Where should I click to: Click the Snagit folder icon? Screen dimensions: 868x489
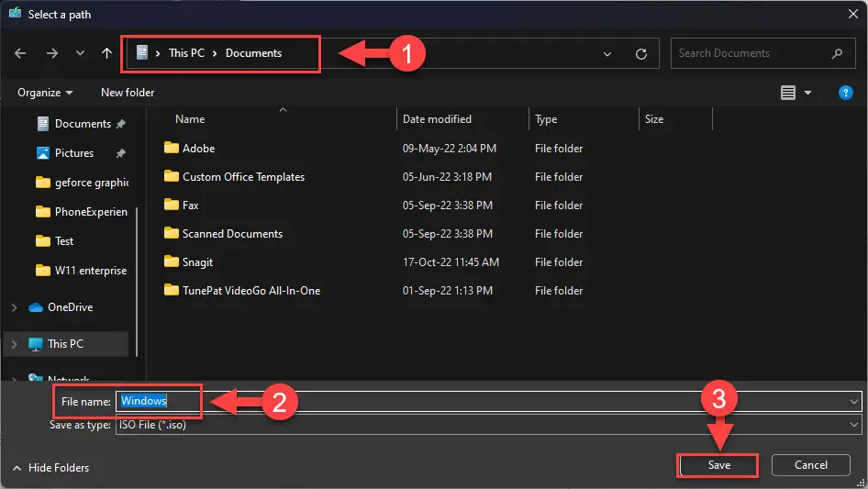(172, 261)
